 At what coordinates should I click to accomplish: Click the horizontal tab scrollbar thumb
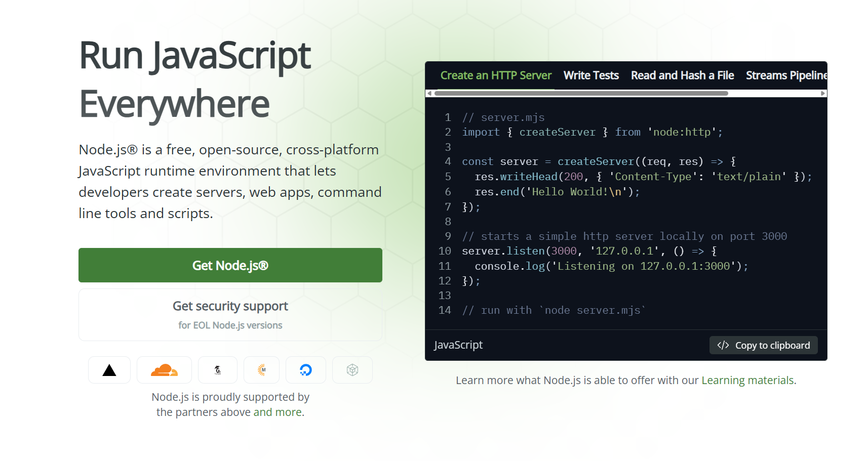point(581,94)
